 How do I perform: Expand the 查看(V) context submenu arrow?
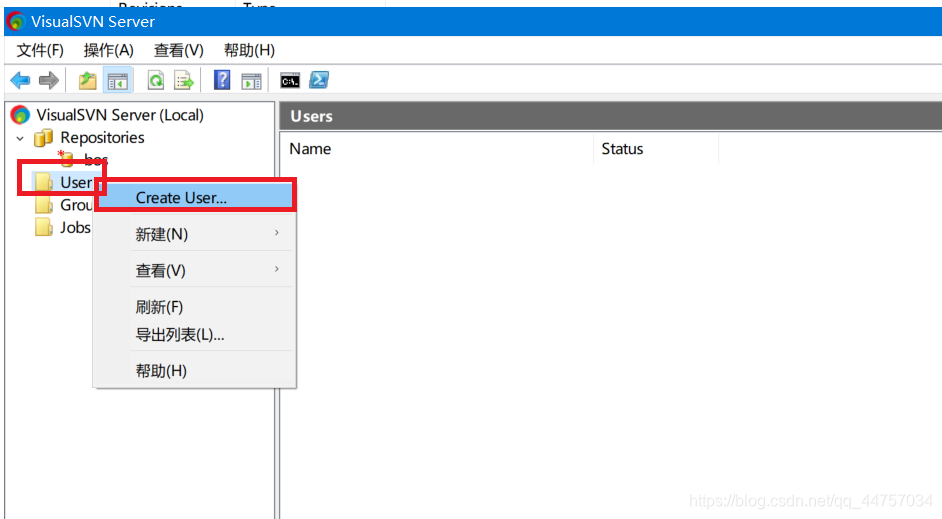click(x=277, y=269)
